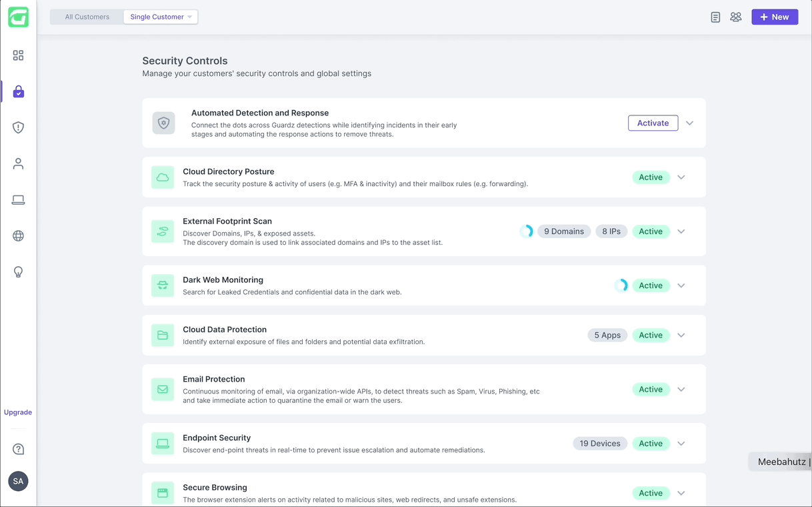Click the New button
The width and height of the screenshot is (812, 507).
(x=775, y=17)
